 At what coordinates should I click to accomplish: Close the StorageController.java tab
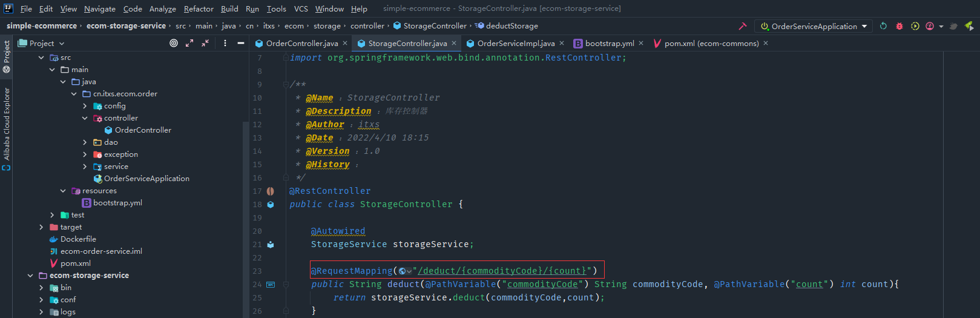click(x=454, y=43)
